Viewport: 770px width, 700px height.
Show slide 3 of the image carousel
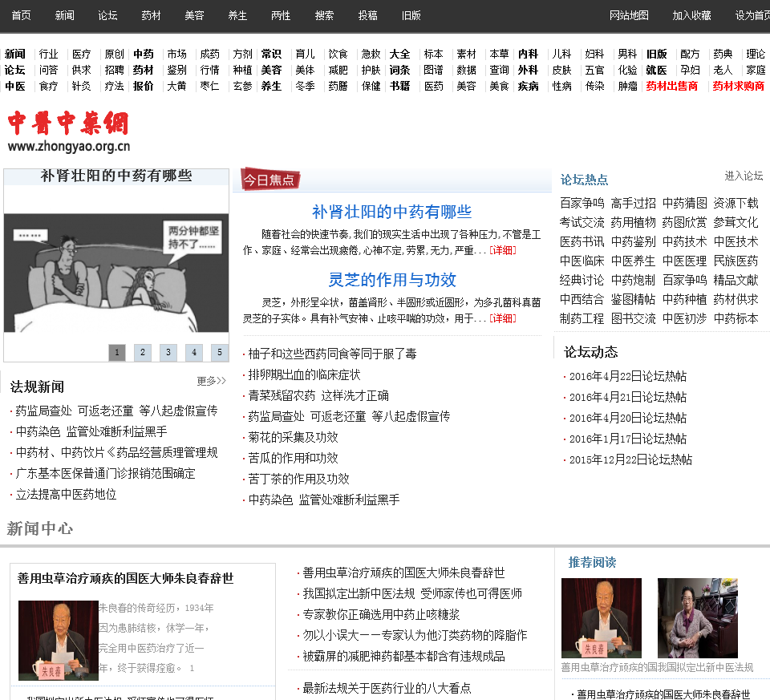click(168, 352)
